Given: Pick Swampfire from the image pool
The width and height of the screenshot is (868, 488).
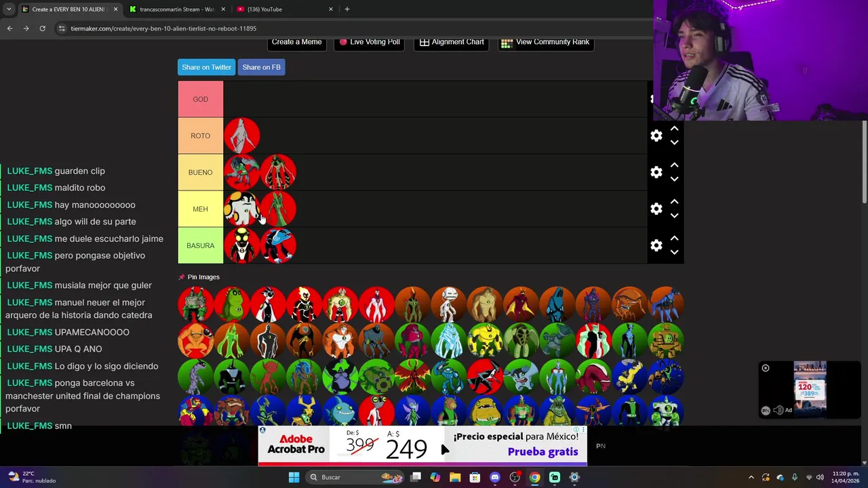Looking at the screenshot, I should pyautogui.click(x=412, y=304).
